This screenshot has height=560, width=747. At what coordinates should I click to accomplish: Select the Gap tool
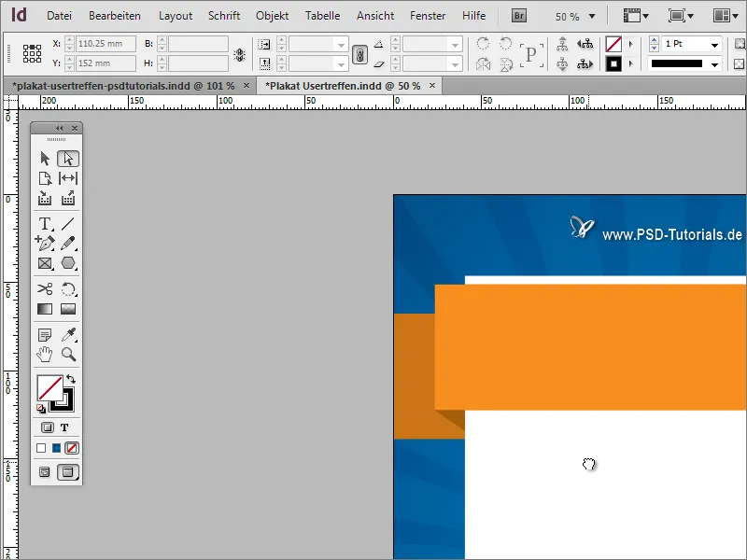click(x=68, y=178)
